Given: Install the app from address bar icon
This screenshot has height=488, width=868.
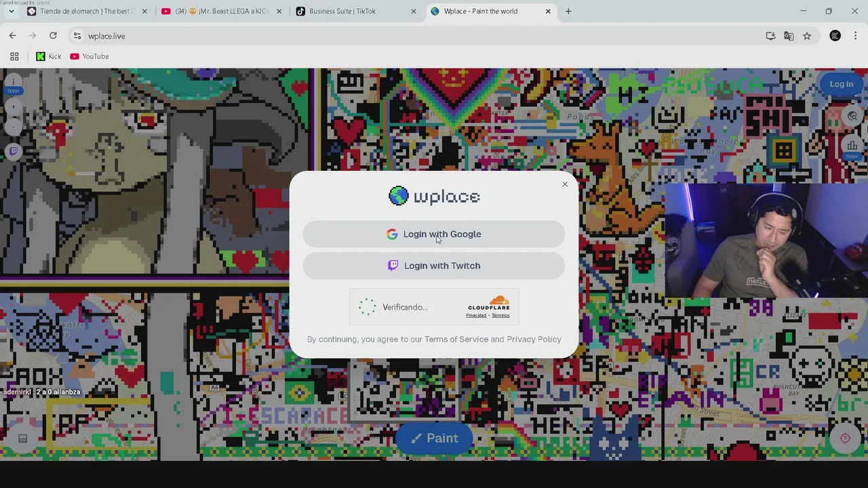Looking at the screenshot, I should tap(770, 36).
